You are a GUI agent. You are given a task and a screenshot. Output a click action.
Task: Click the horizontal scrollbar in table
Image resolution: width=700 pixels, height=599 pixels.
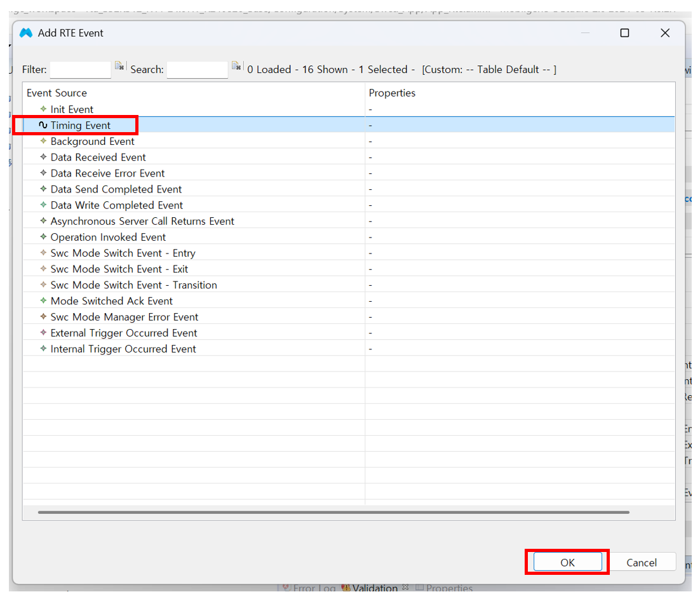pyautogui.click(x=333, y=512)
